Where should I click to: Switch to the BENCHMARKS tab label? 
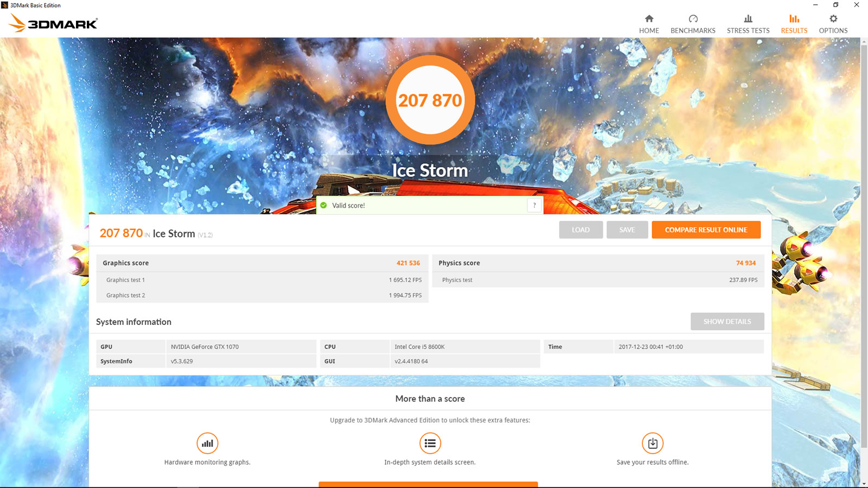(693, 31)
